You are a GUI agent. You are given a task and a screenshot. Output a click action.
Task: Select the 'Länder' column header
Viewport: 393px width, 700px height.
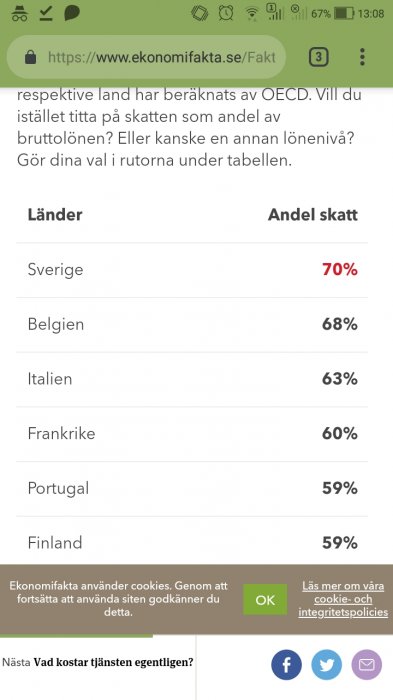tap(55, 215)
